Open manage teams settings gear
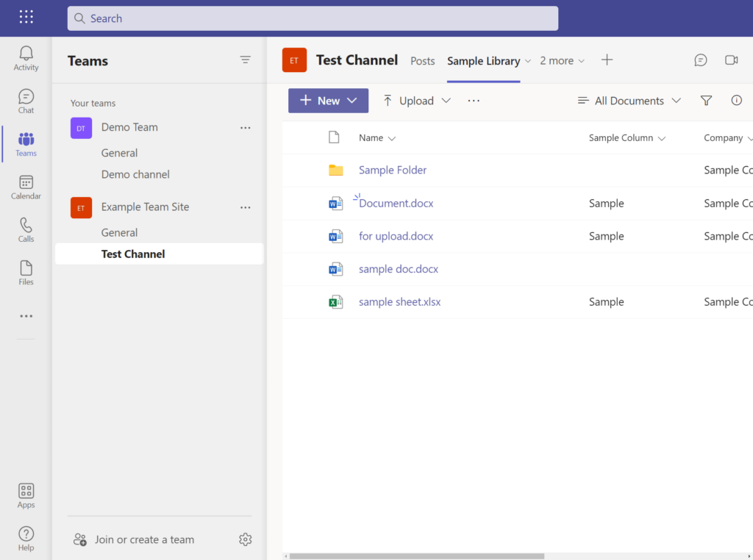Image resolution: width=753 pixels, height=560 pixels. (246, 539)
